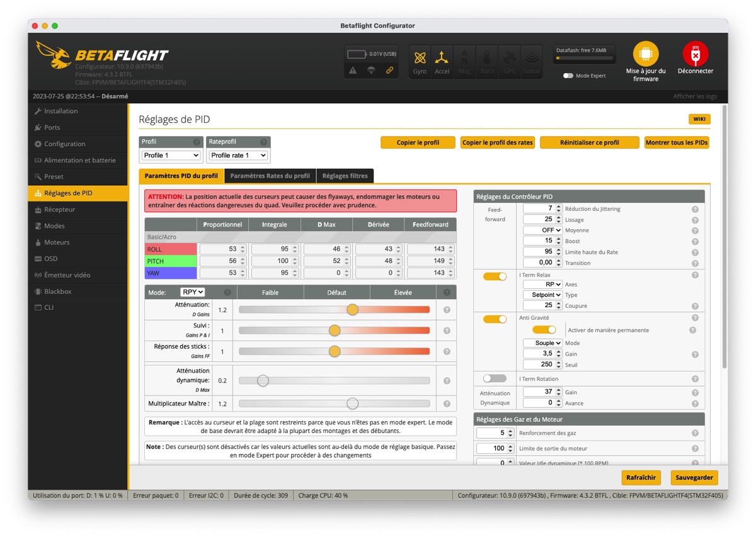This screenshot has width=756, height=537.
Task: Click Réinitialiser ce profil button
Action: point(590,142)
